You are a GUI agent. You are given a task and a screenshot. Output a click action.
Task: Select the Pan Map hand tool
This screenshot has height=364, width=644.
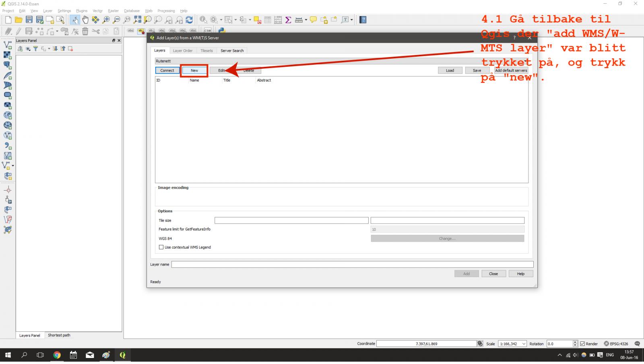click(85, 20)
